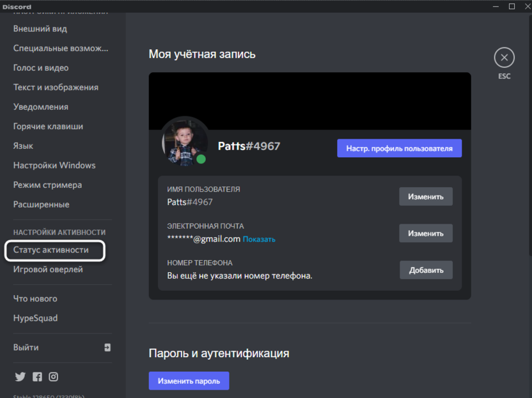Click Изменить button for username
Image resolution: width=532 pixels, height=398 pixels.
tap(426, 197)
